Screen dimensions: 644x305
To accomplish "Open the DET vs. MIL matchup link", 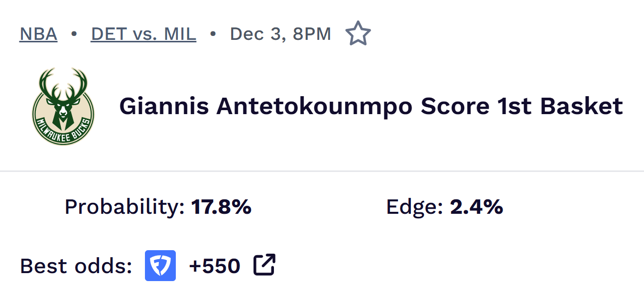I will point(143,34).
